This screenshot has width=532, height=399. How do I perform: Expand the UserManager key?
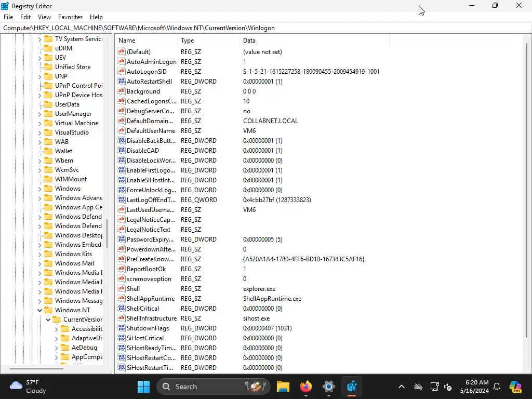pyautogui.click(x=39, y=114)
